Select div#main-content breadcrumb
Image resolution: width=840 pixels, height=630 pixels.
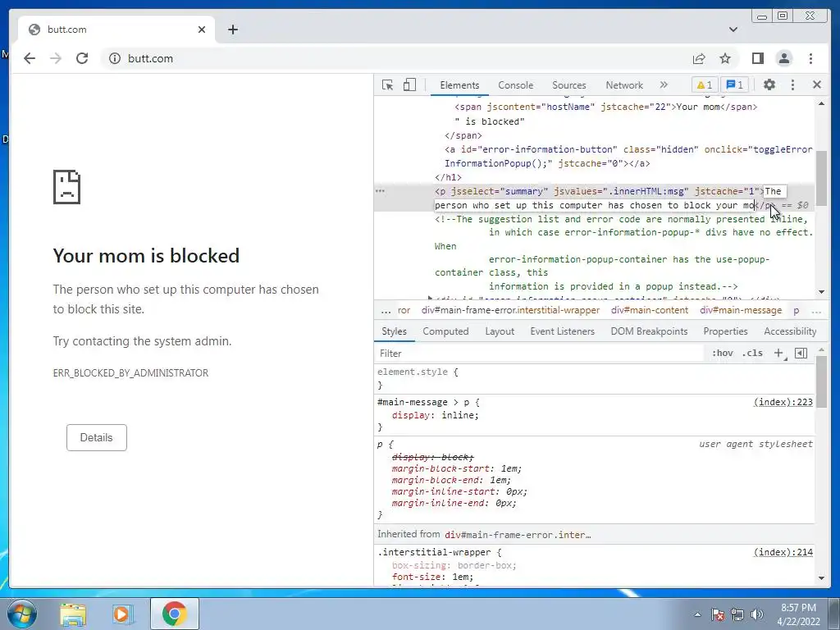(x=650, y=310)
